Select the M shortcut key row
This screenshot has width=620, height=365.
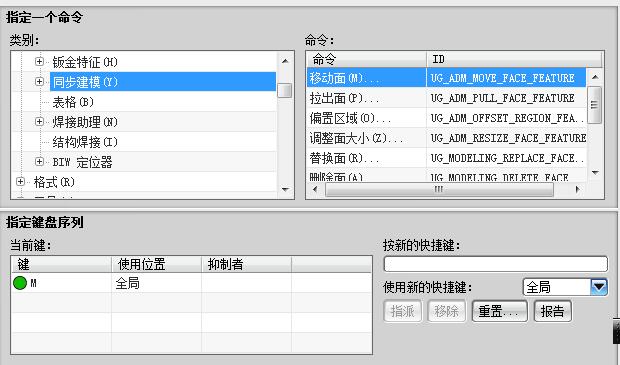click(x=191, y=283)
